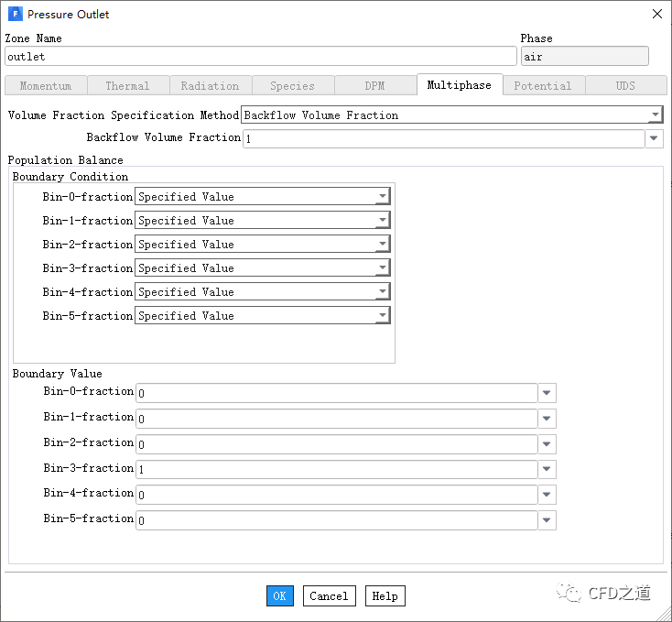The height and width of the screenshot is (622, 672).
Task: Focus the Bin-1-fraction boundary value field
Action: [x=336, y=419]
